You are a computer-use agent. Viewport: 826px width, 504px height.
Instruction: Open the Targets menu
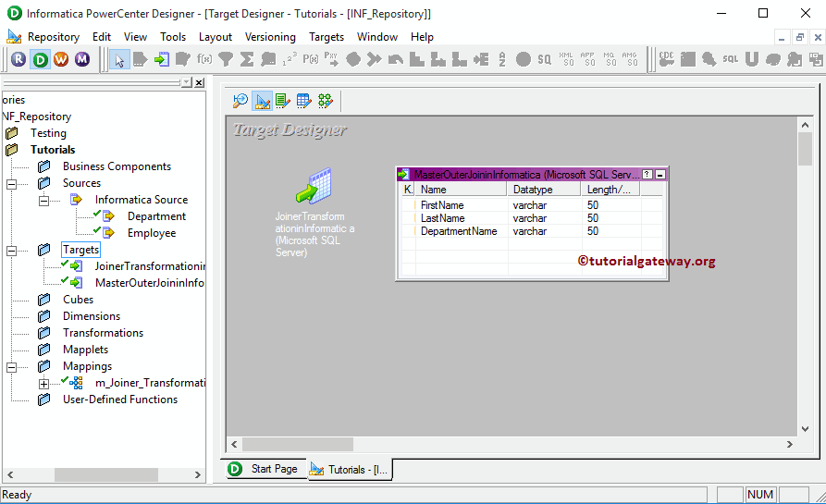coord(327,37)
